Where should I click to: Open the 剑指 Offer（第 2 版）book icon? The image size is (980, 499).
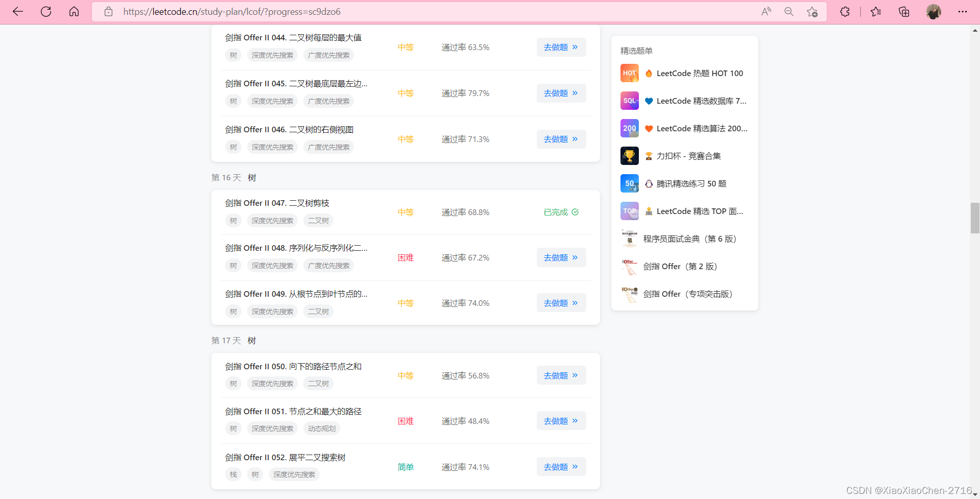(x=629, y=266)
